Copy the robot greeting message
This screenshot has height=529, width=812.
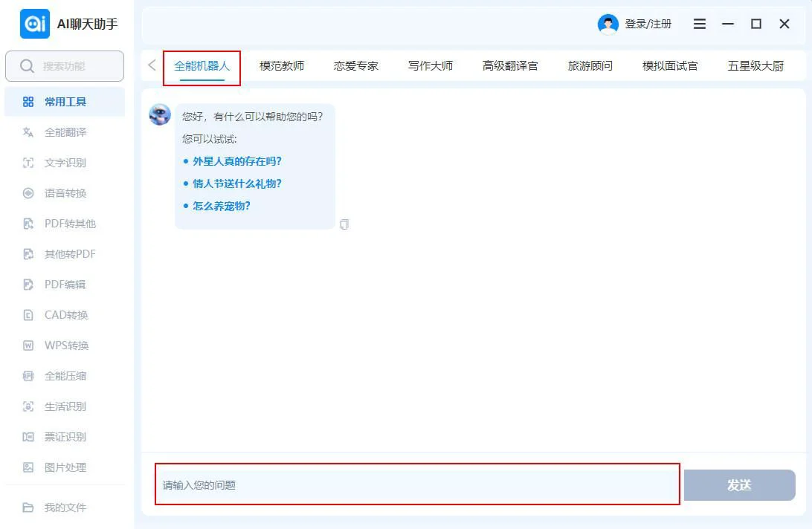[344, 224]
